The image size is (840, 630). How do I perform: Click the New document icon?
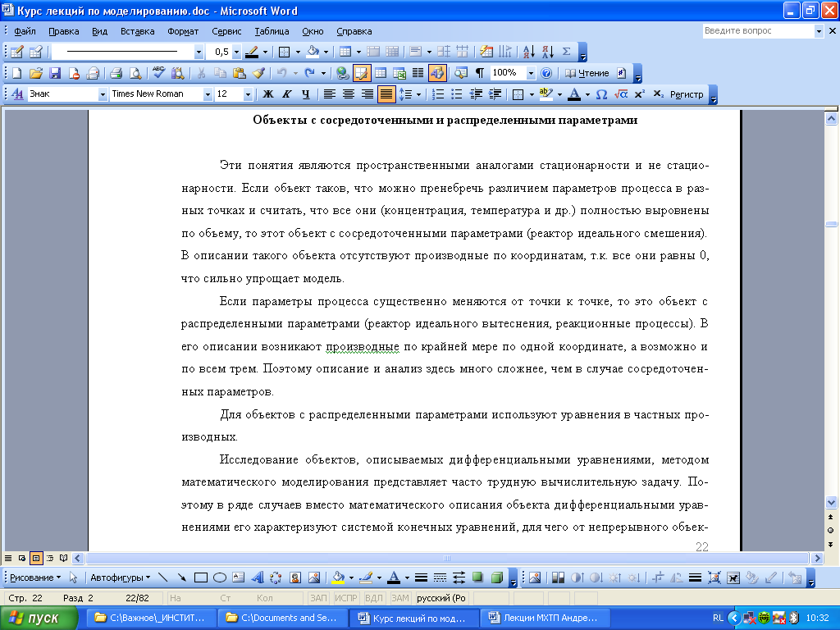17,73
